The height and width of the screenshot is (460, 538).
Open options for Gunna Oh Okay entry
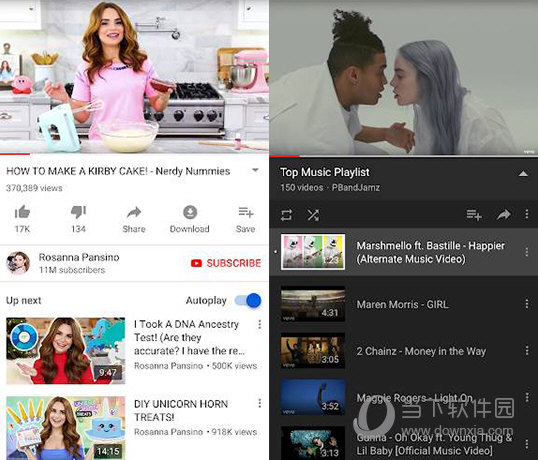[527, 444]
